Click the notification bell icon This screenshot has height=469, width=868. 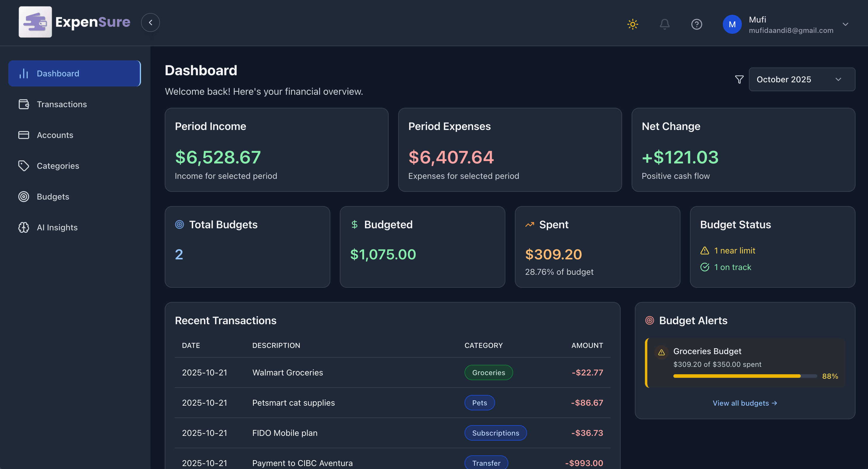664,24
